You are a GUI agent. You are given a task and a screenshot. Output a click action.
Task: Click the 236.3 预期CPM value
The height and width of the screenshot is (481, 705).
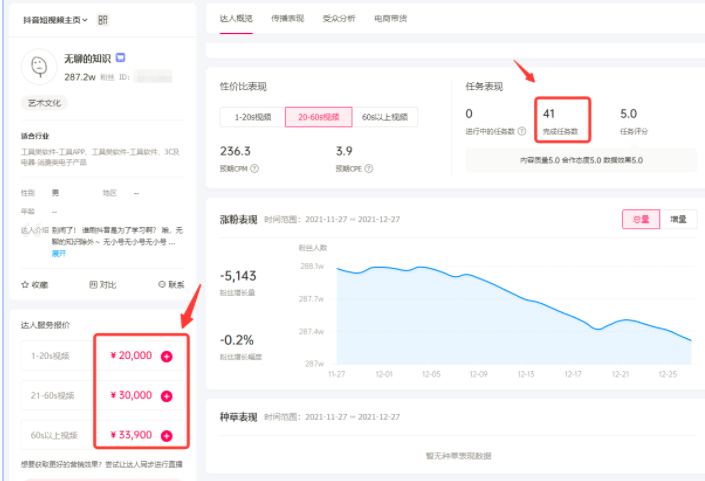(x=235, y=151)
